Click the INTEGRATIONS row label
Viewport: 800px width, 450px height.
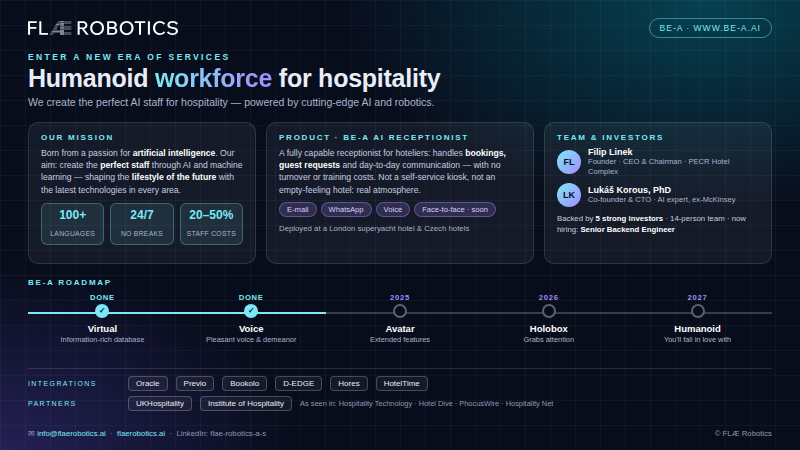pos(62,383)
